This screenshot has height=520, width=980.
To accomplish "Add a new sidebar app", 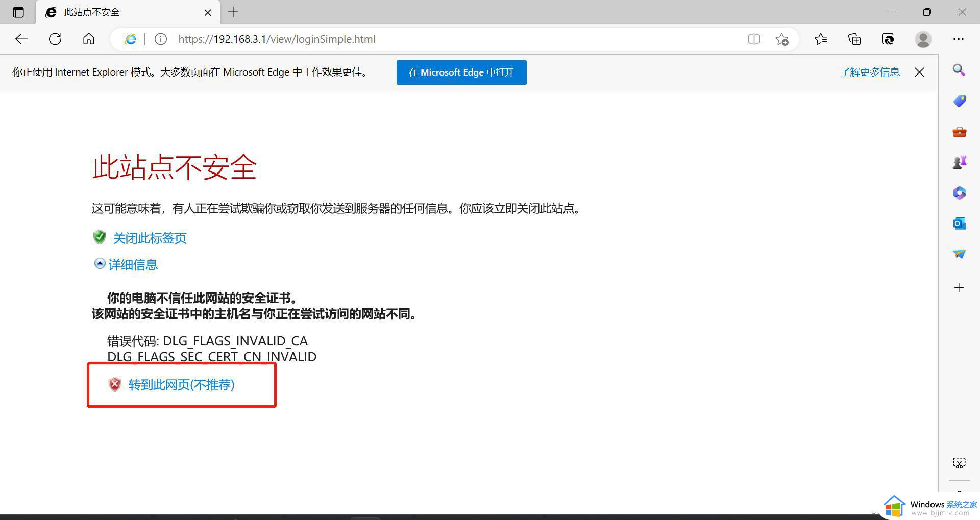I will [x=959, y=288].
